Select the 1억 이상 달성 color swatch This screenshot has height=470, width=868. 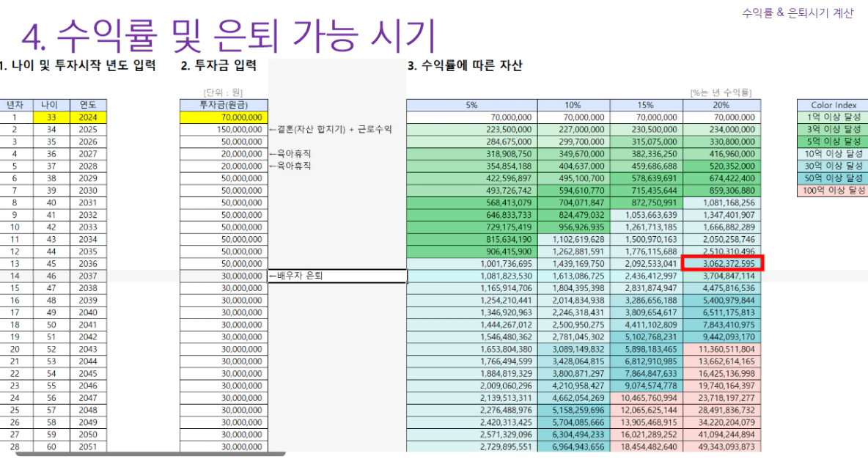[x=833, y=117]
